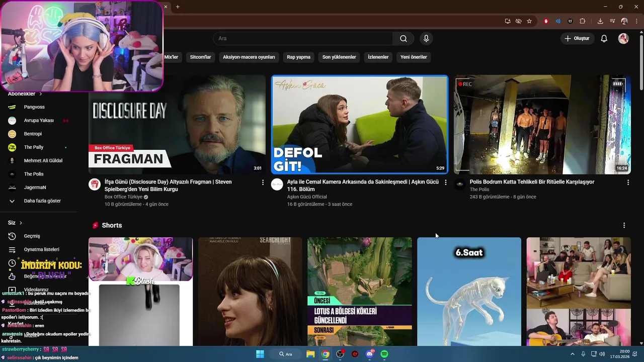Open Spotify from the taskbar
Screen dimensions: 644x362
pyautogui.click(x=384, y=354)
